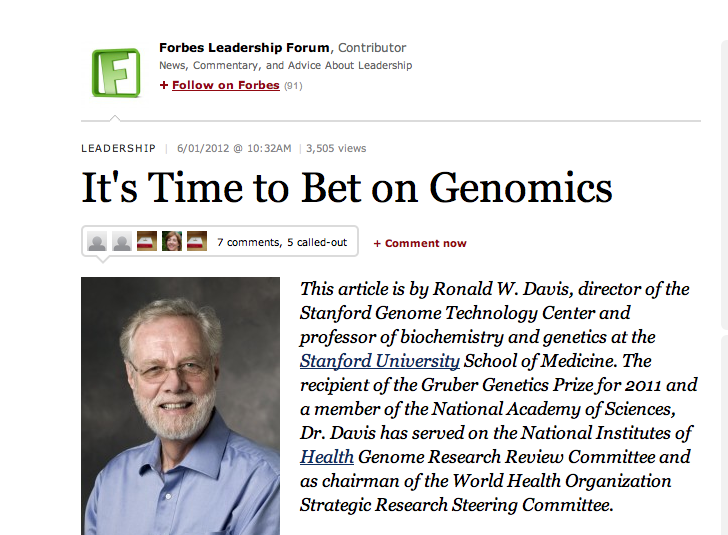
Task: Click the 6/01/2012 publication date
Action: click(234, 149)
